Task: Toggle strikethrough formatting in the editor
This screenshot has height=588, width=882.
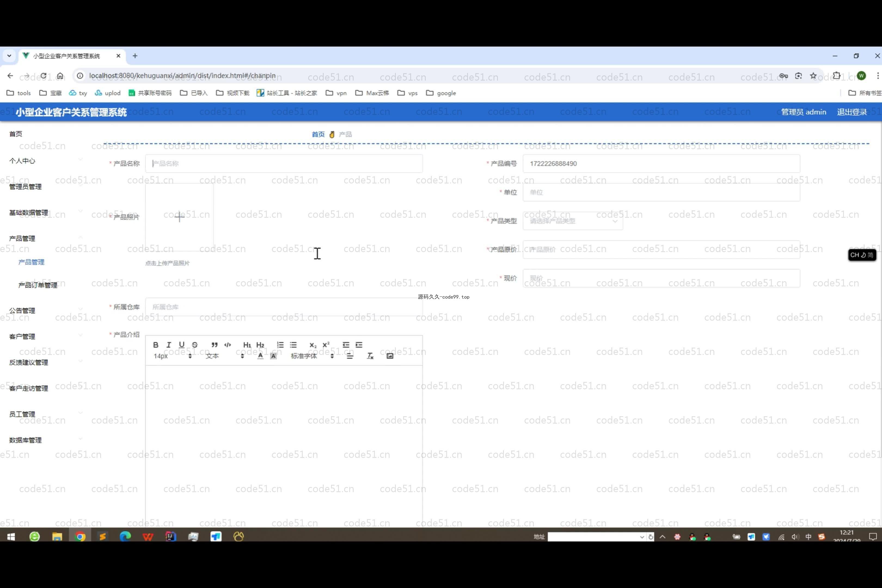Action: 195,345
